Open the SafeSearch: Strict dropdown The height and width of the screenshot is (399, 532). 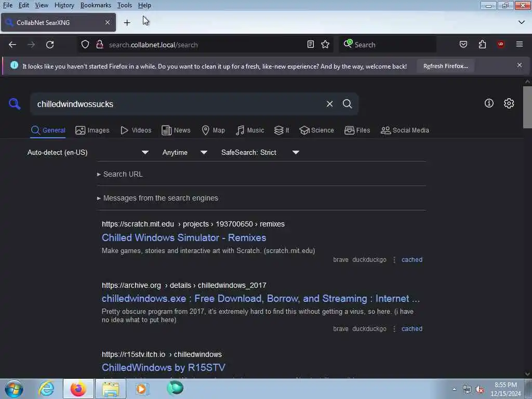[260, 152]
